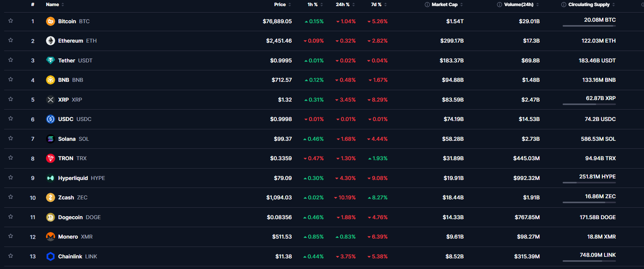The width and height of the screenshot is (644, 269).
Task: Sort by the Volume(24h) column
Action: (x=521, y=5)
